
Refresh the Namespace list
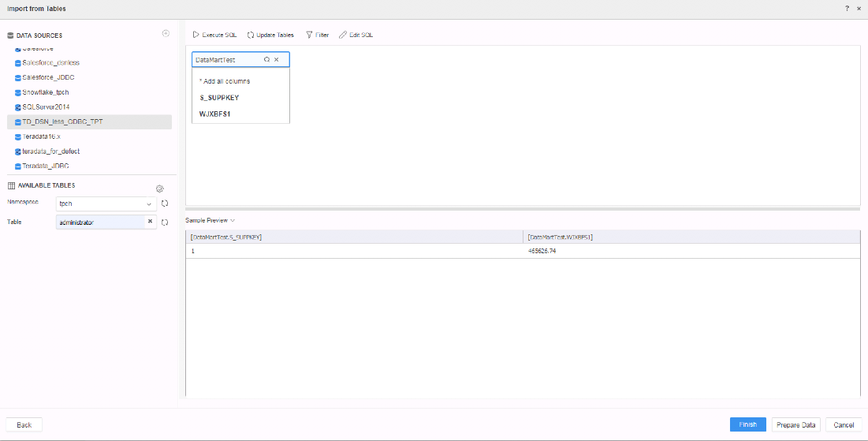point(165,204)
